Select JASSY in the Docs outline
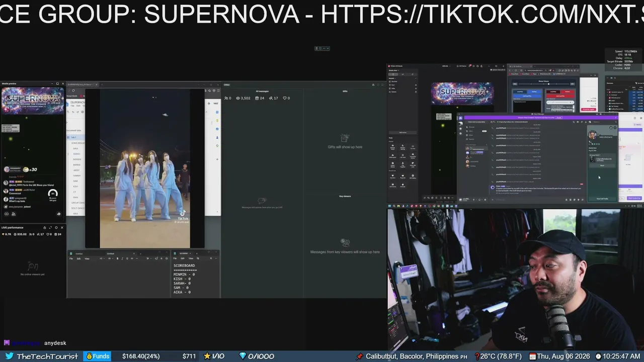644x362 pixels. tap(76, 170)
